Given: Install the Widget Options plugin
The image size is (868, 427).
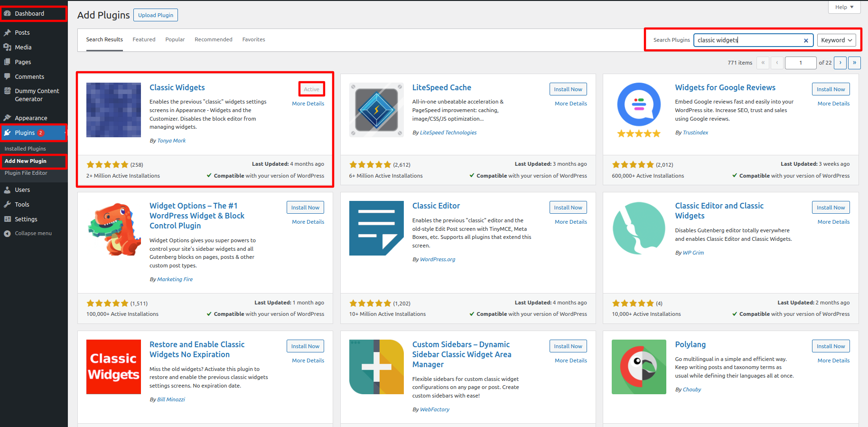Looking at the screenshot, I should click(x=305, y=208).
